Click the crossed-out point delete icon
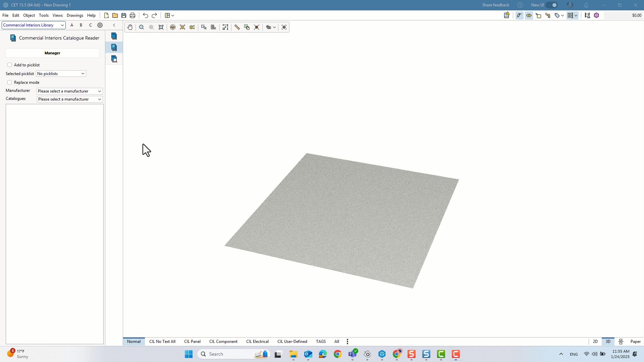The width and height of the screenshot is (644, 362). coord(257,27)
